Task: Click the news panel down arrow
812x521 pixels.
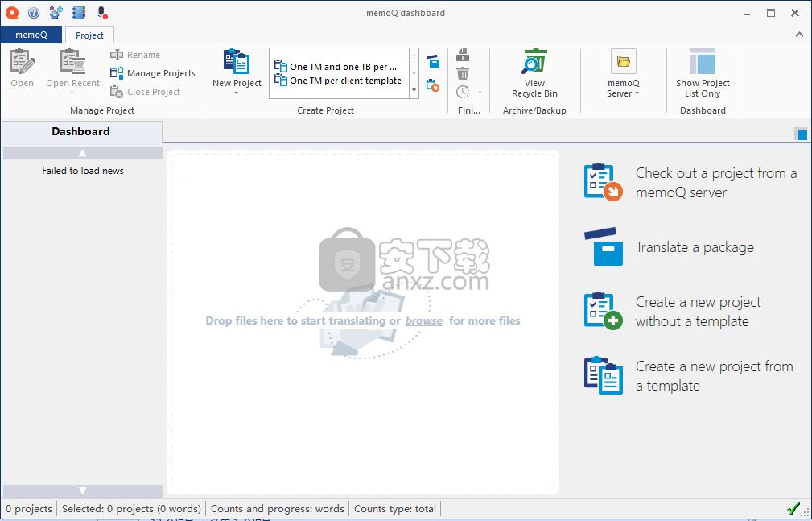Action: (x=82, y=490)
